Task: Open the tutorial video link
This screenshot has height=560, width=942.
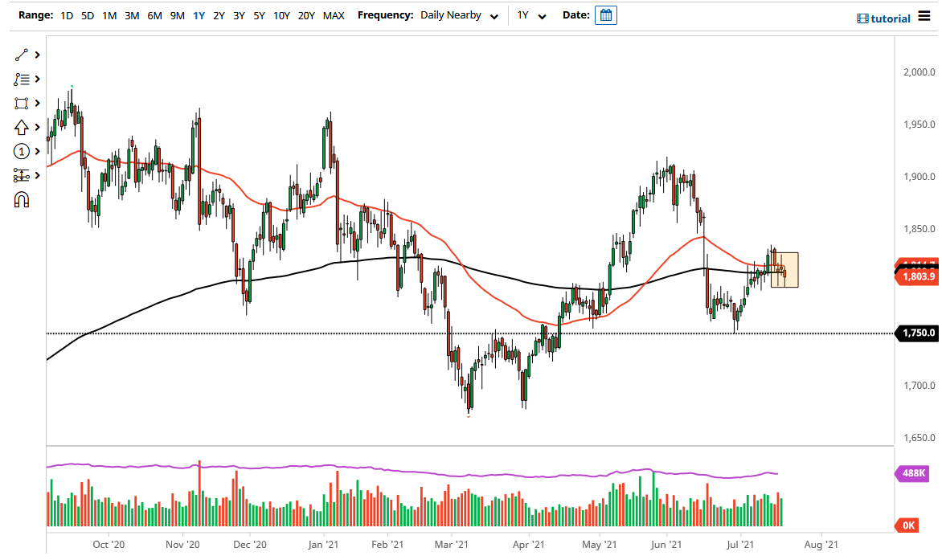Action: (x=883, y=18)
